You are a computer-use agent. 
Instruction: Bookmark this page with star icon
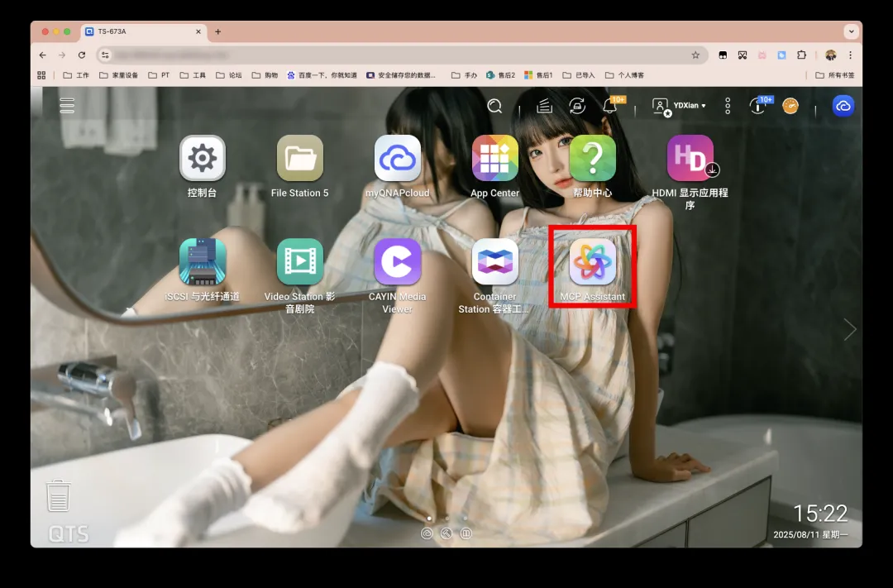(695, 55)
